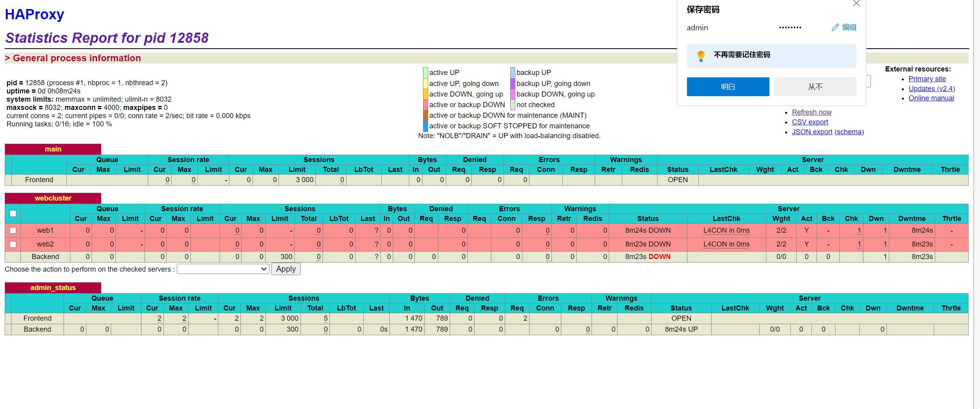The height and width of the screenshot is (409, 980).
Task: Check the web1 server checkbox
Action: coord(13,230)
